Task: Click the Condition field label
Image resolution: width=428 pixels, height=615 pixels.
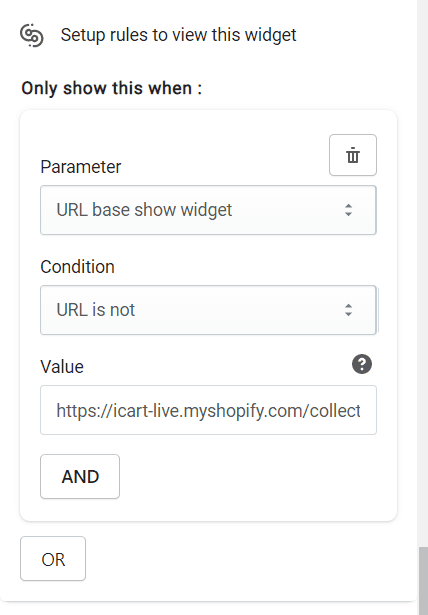Action: tap(78, 267)
